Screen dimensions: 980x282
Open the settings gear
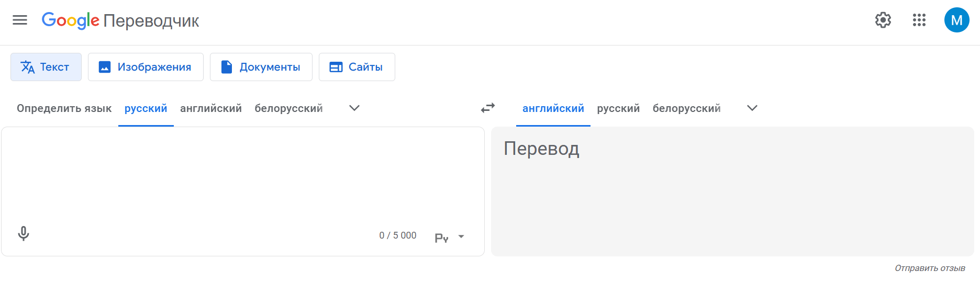coord(883,20)
